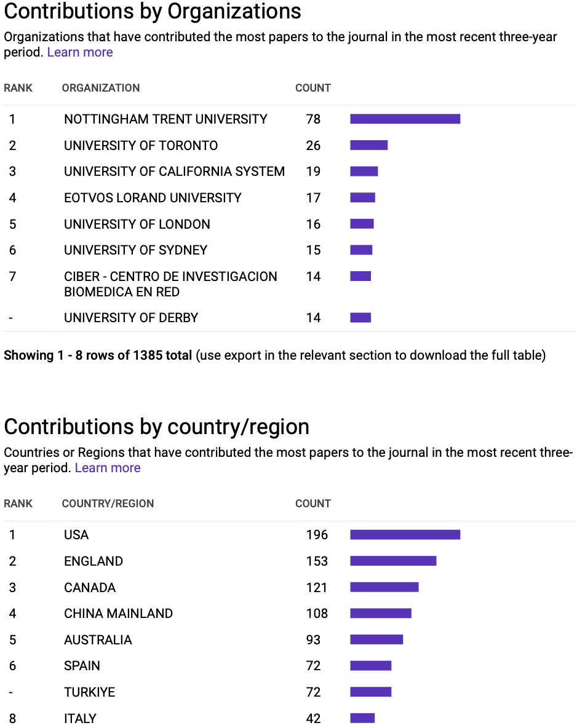Click the ORGANIZATION column header
This screenshot has height=728, width=577.
coord(101,88)
